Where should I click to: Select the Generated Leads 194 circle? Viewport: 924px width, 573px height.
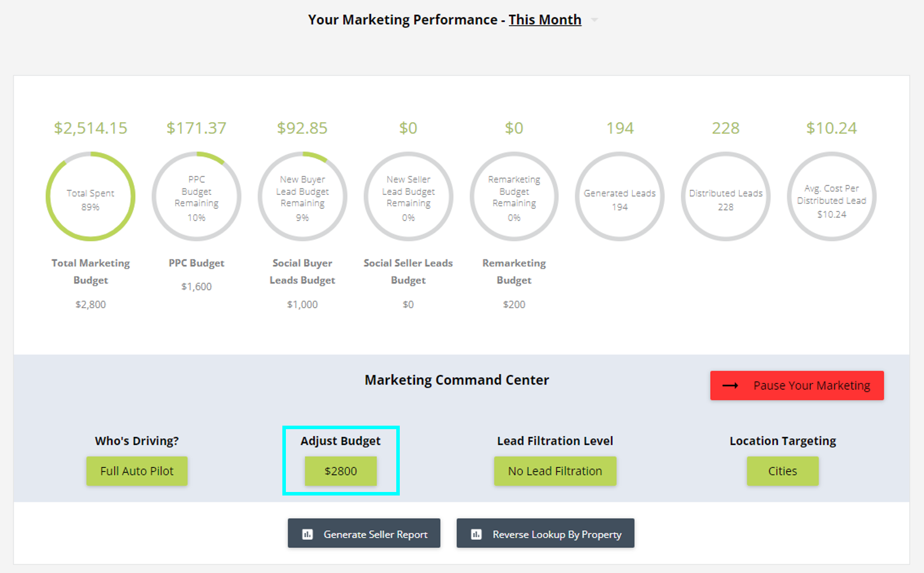[x=620, y=197]
